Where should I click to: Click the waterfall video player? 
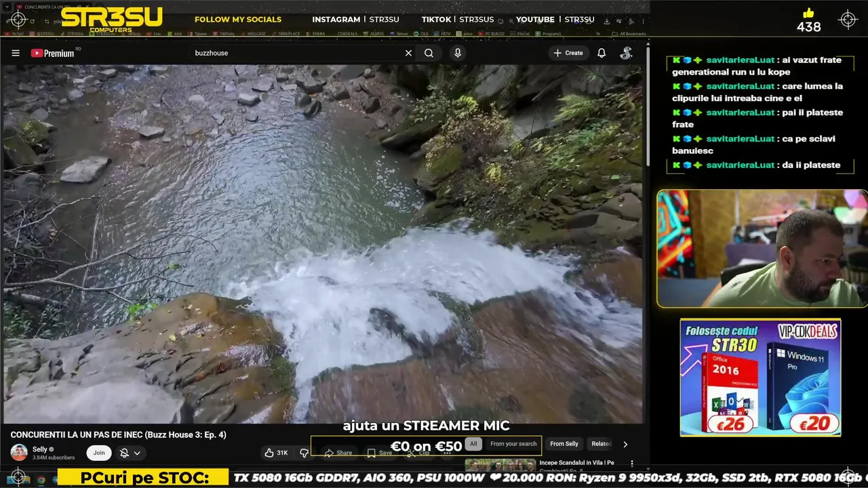tap(321, 244)
